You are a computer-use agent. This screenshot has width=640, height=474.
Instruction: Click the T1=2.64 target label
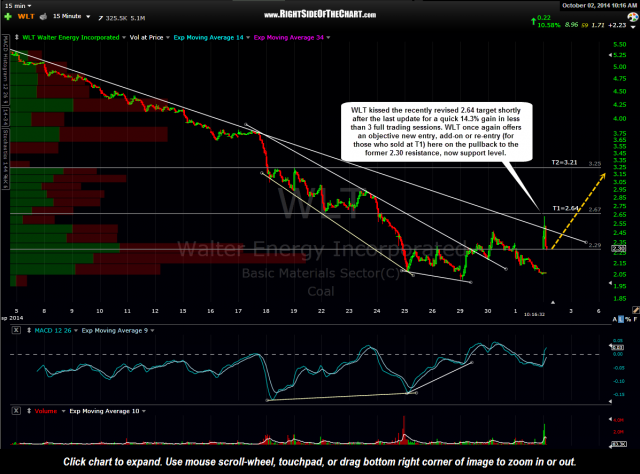[x=565, y=208]
